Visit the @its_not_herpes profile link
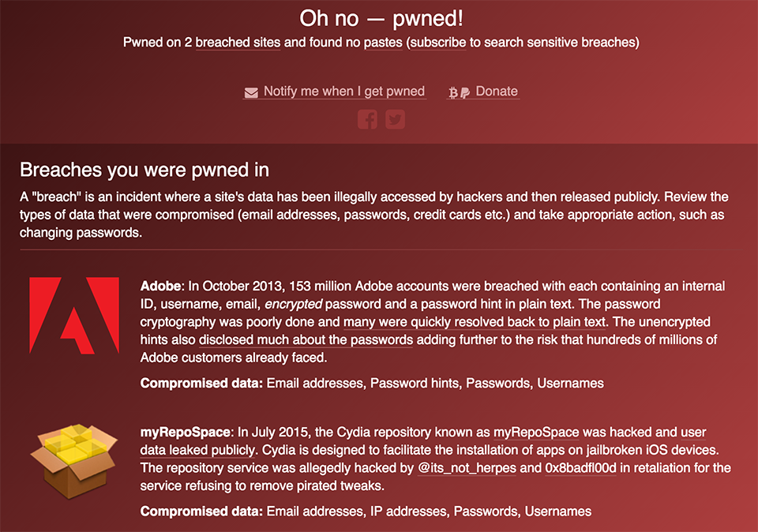This screenshot has height=532, width=758. (x=466, y=468)
